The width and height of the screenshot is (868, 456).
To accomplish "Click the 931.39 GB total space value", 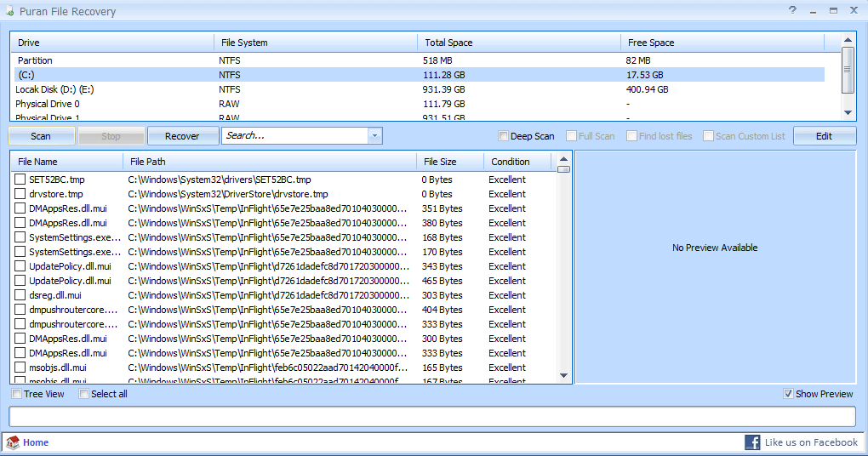I will [444, 89].
